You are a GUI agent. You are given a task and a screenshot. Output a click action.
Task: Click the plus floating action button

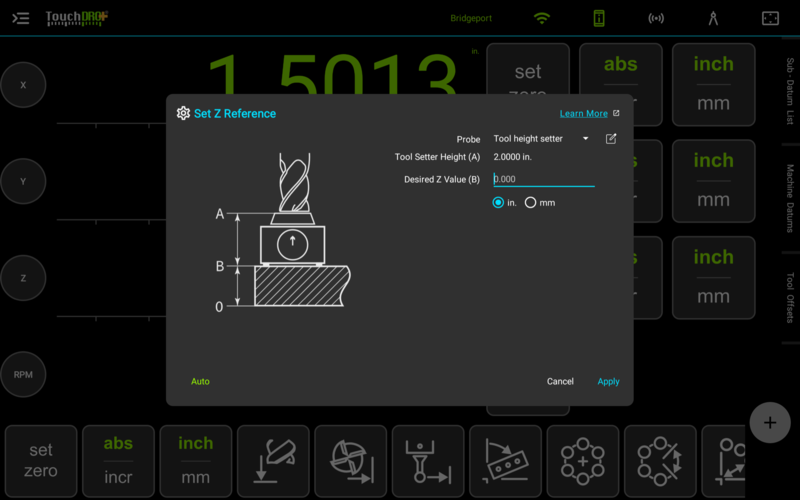pyautogui.click(x=770, y=422)
